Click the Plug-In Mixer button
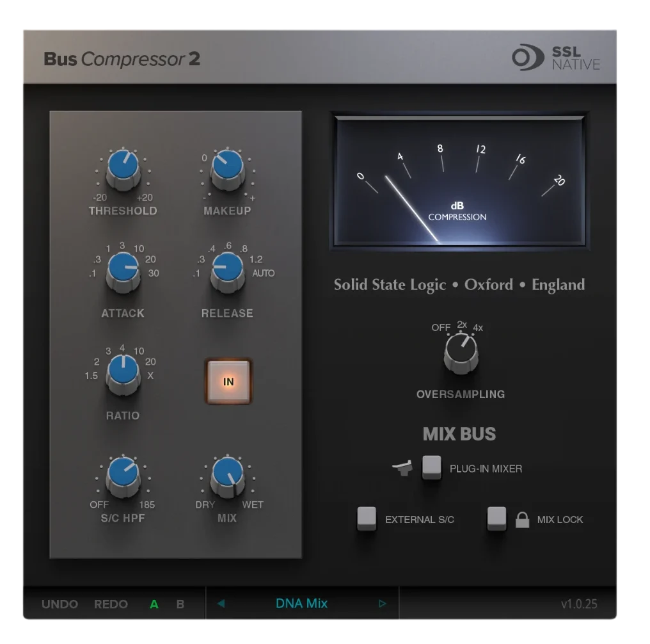Viewport: 650px width, 644px height. pyautogui.click(x=432, y=467)
